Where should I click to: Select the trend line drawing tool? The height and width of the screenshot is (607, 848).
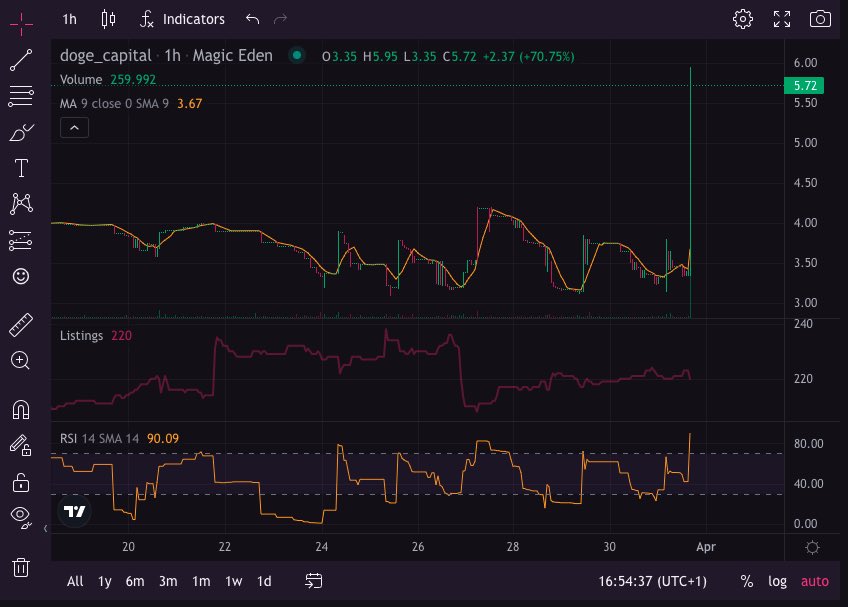(x=21, y=60)
